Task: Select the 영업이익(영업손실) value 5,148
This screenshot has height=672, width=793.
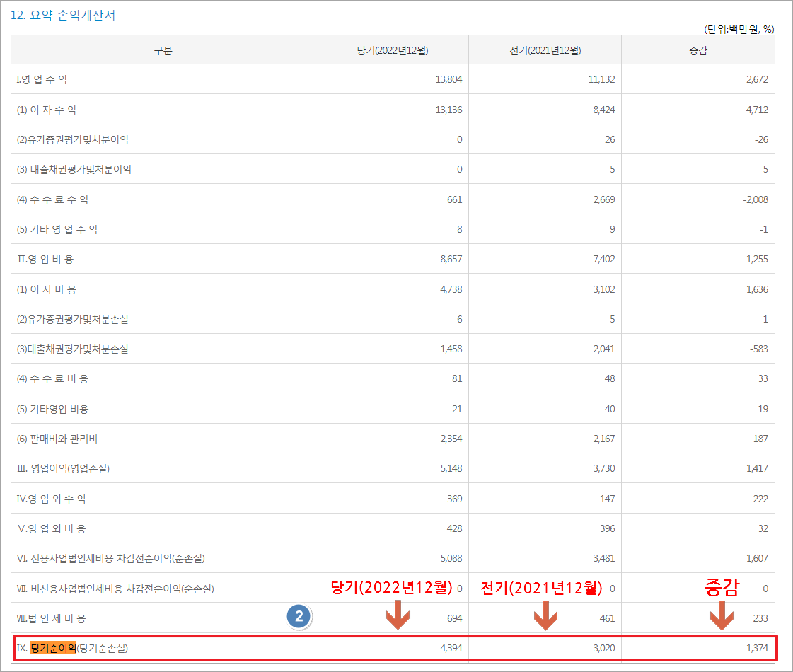Action: pos(451,468)
